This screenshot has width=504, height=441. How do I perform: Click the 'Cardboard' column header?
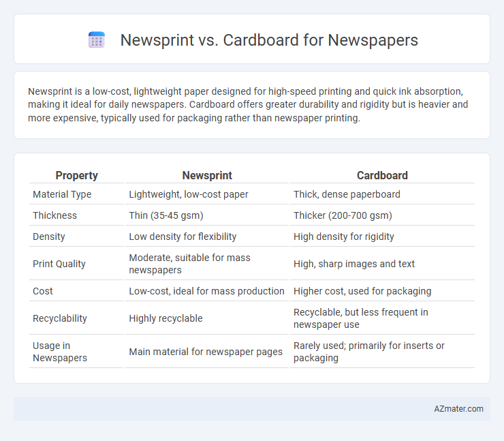[382, 175]
